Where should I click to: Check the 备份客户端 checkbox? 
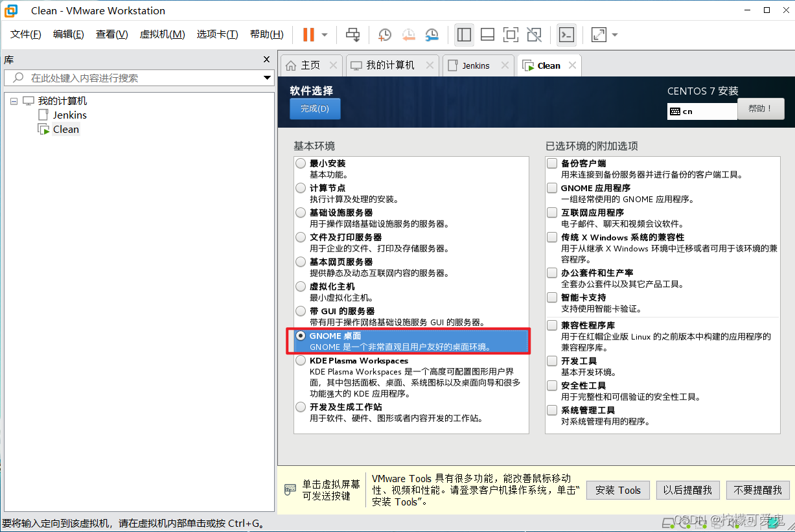click(552, 163)
